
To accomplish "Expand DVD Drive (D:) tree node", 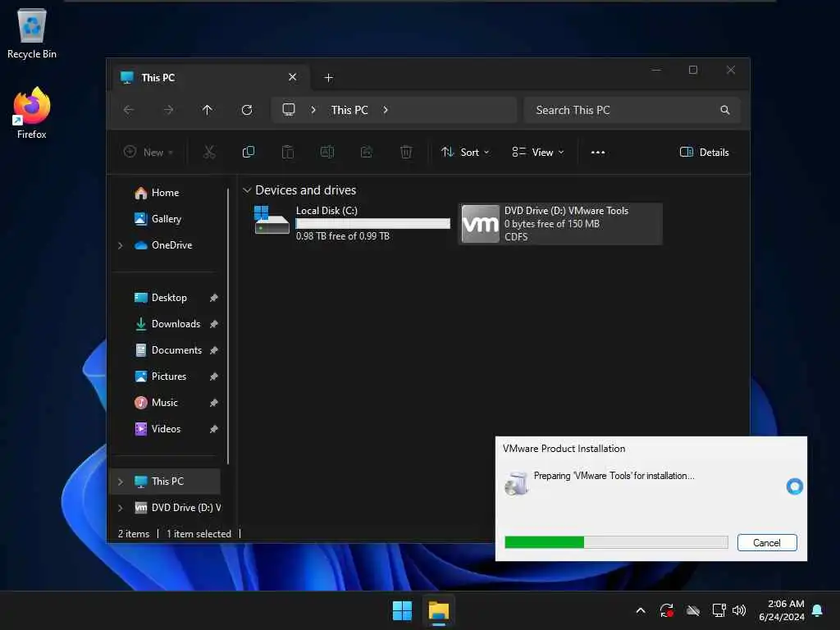I will [121, 508].
